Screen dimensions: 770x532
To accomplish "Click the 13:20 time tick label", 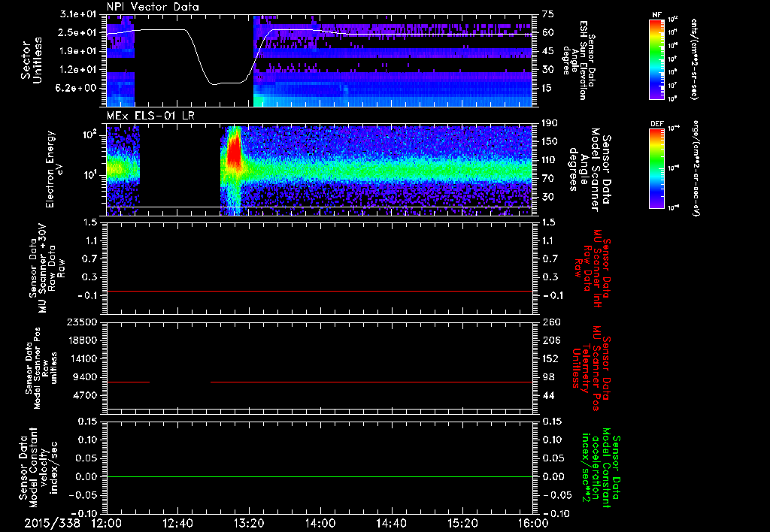I will (x=249, y=523).
